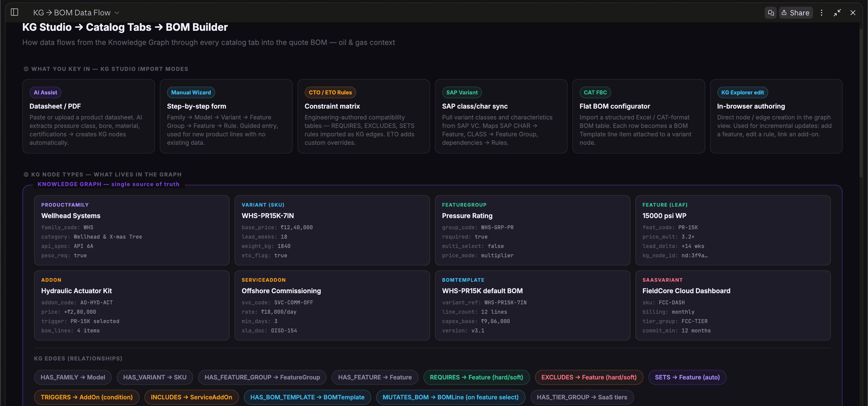Viewport: 868px width, 406px height.
Task: Click the Hydraulic Actuator Kit addon title
Action: [x=77, y=291]
